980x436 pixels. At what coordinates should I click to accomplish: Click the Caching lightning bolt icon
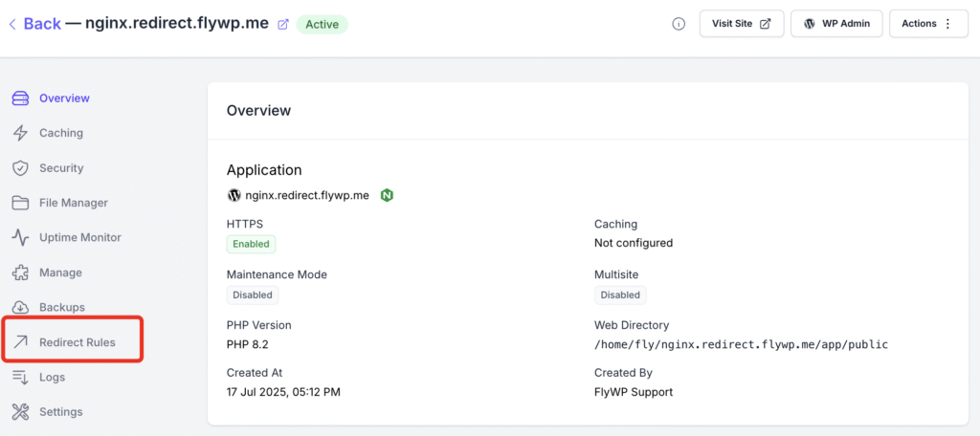tap(21, 133)
